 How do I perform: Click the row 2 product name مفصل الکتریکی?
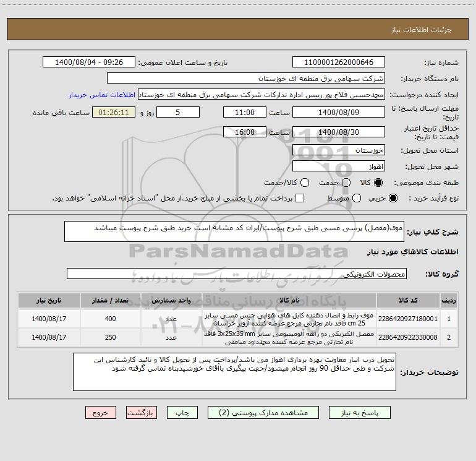289,338
